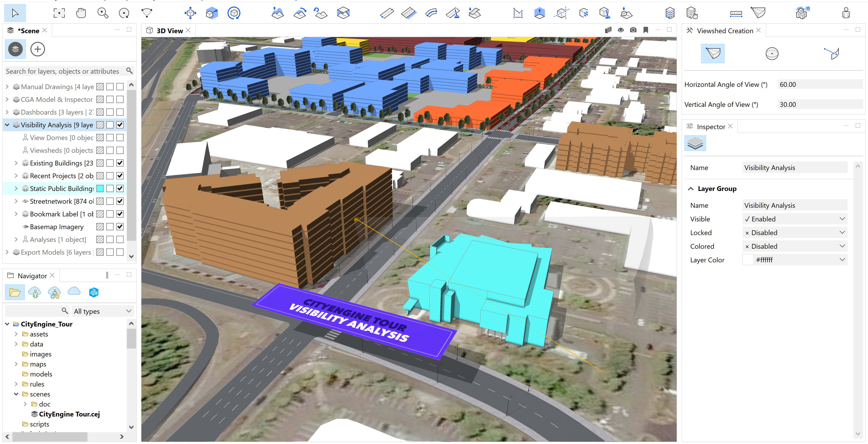The height and width of the screenshot is (444, 868).
Task: Click the add layer plus button
Action: [x=37, y=49]
